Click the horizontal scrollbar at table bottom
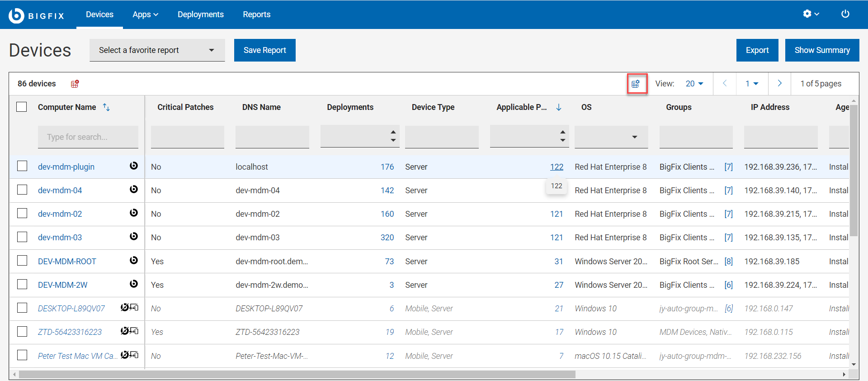This screenshot has width=868, height=381. point(297,375)
